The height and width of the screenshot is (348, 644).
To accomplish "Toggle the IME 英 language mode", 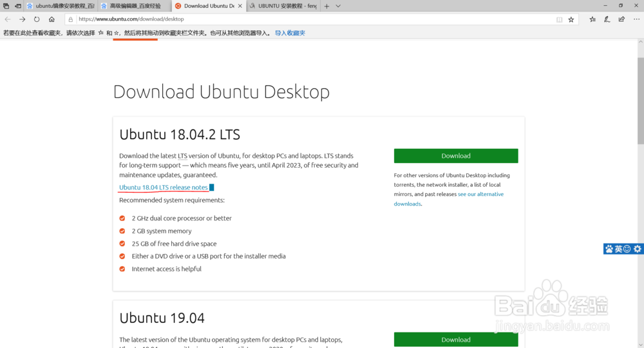I will (618, 249).
